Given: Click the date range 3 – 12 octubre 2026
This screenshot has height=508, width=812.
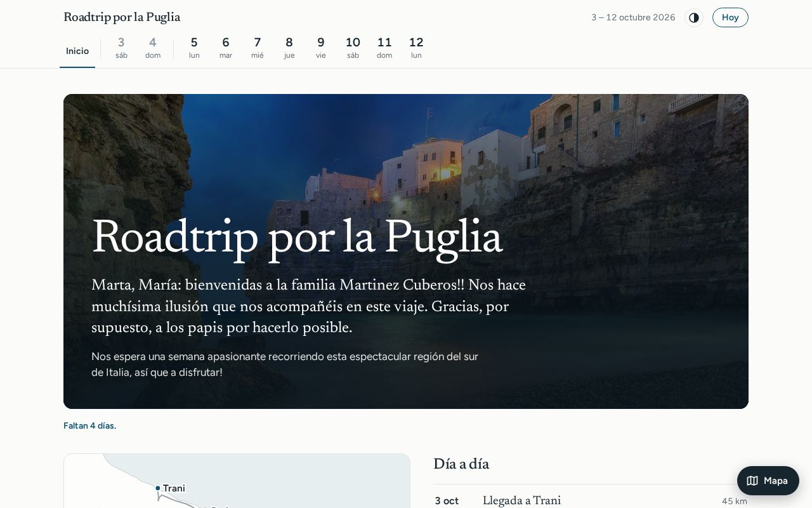Looking at the screenshot, I should (x=633, y=17).
